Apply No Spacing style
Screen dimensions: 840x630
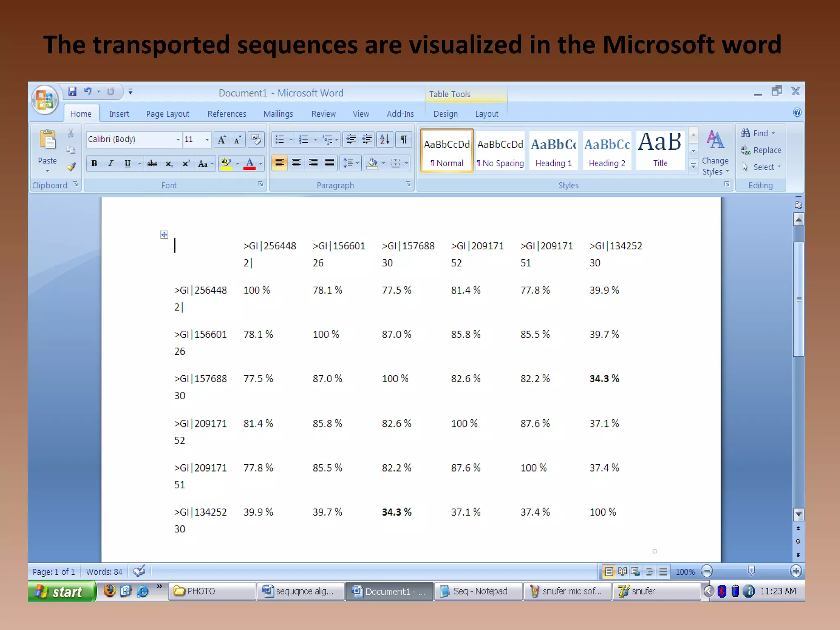(x=500, y=151)
